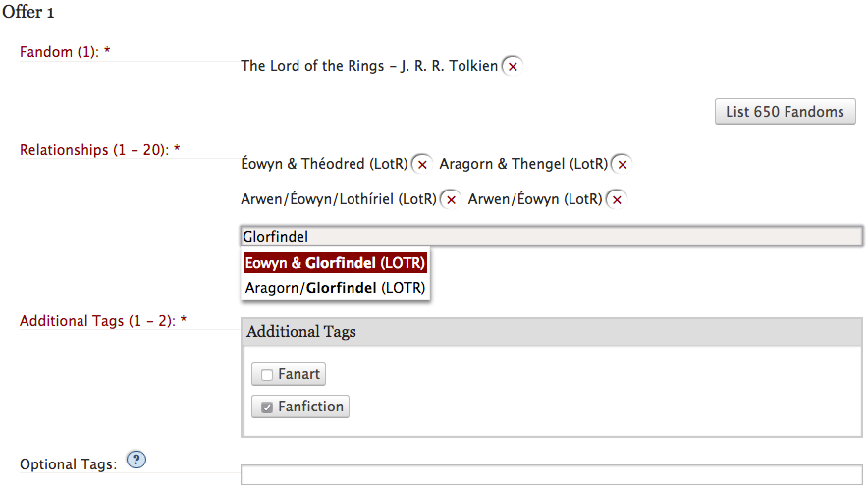868x490 pixels.
Task: Remove Arwen/Éowyn relationship tag
Action: click(617, 200)
